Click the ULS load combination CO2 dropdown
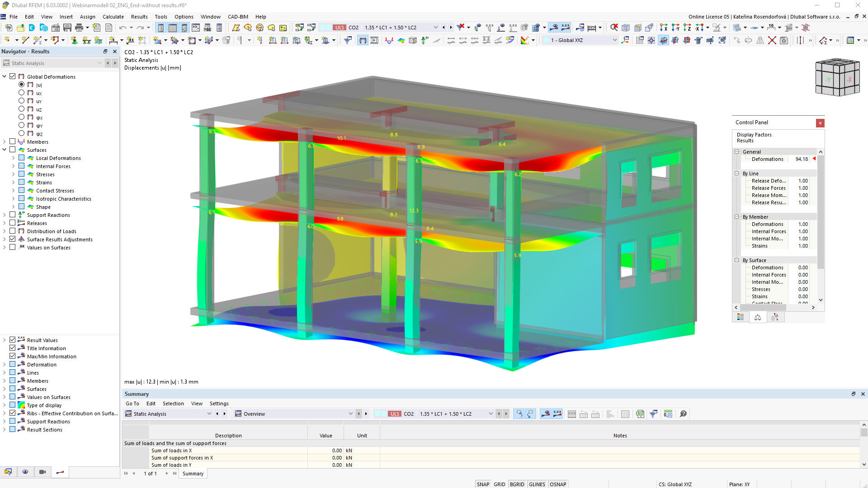 [438, 28]
